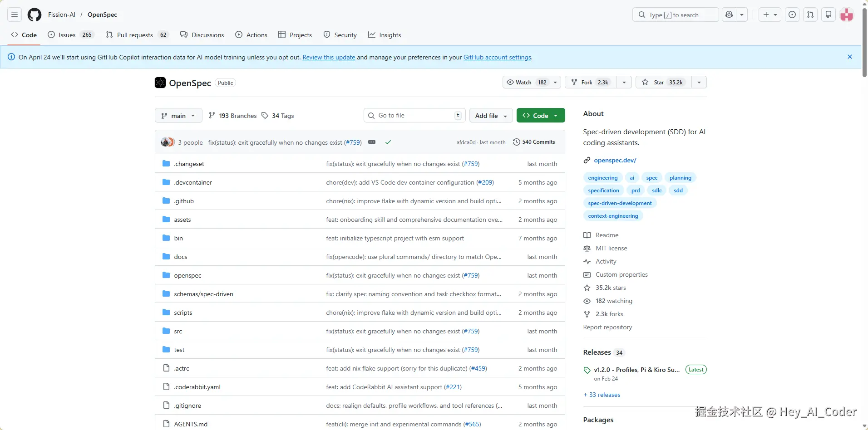
Task: Dismiss the Copilot data training banner
Action: click(850, 57)
